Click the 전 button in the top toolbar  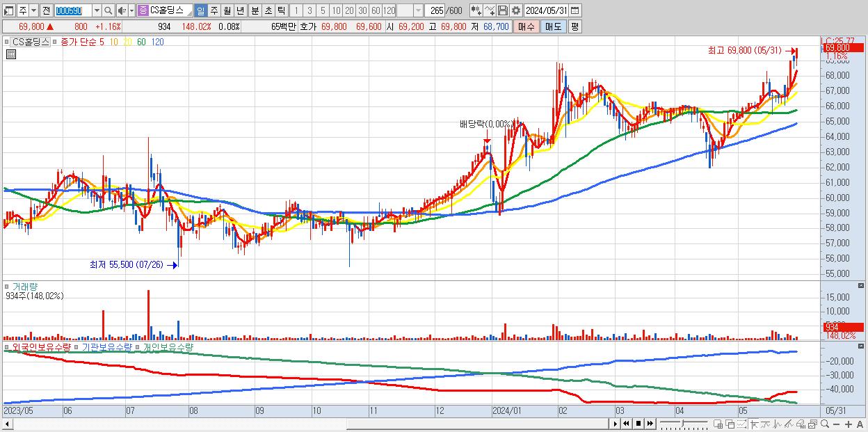[x=46, y=10]
